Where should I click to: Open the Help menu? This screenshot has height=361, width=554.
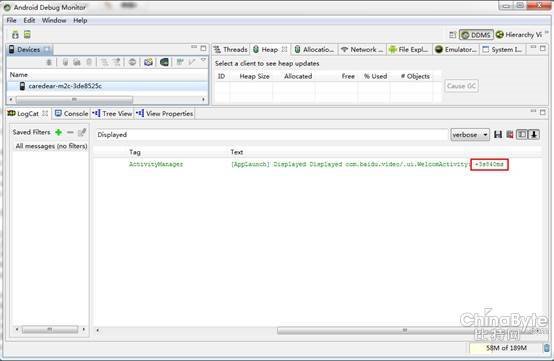pos(80,20)
